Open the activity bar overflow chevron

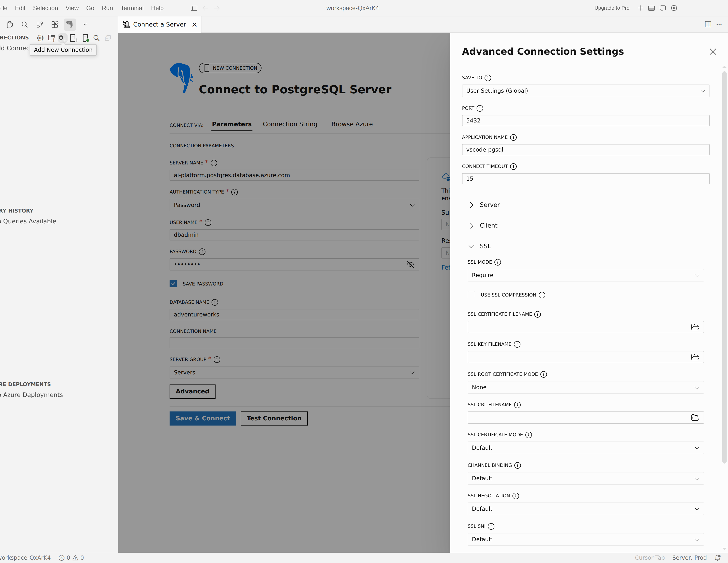click(85, 24)
